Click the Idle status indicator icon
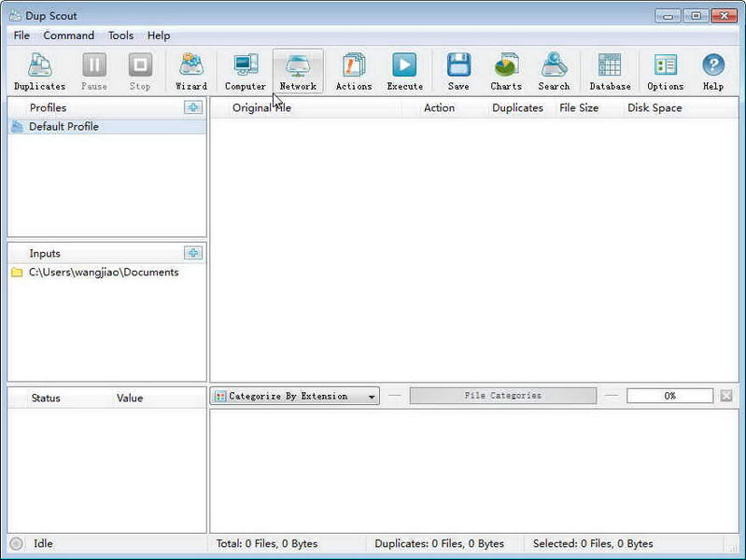The image size is (746, 560). click(x=16, y=543)
